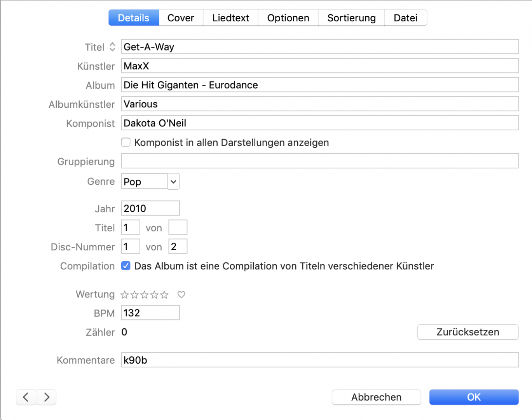532x420 pixels.
Task: Go to the previous track with the left arrow
Action: [x=26, y=397]
